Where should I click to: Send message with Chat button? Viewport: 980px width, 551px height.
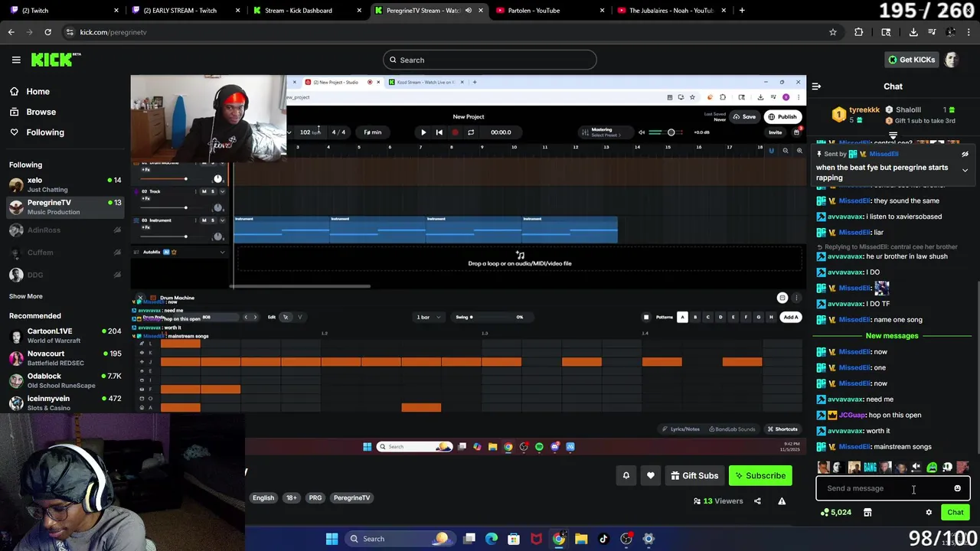955,513
